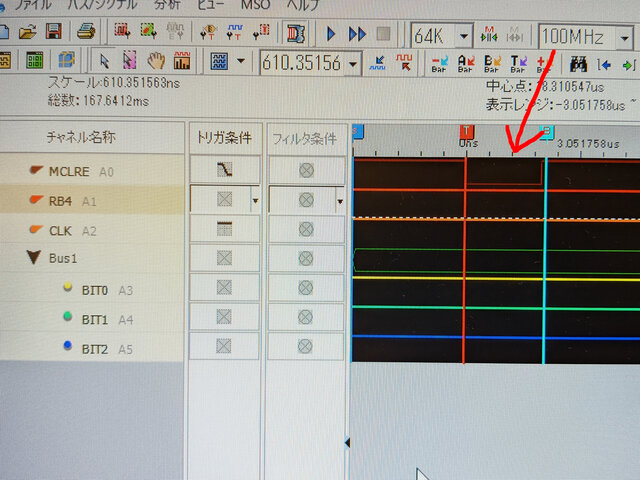
Task: Click the yellow BIT0 color dot
Action: [x=68, y=287]
